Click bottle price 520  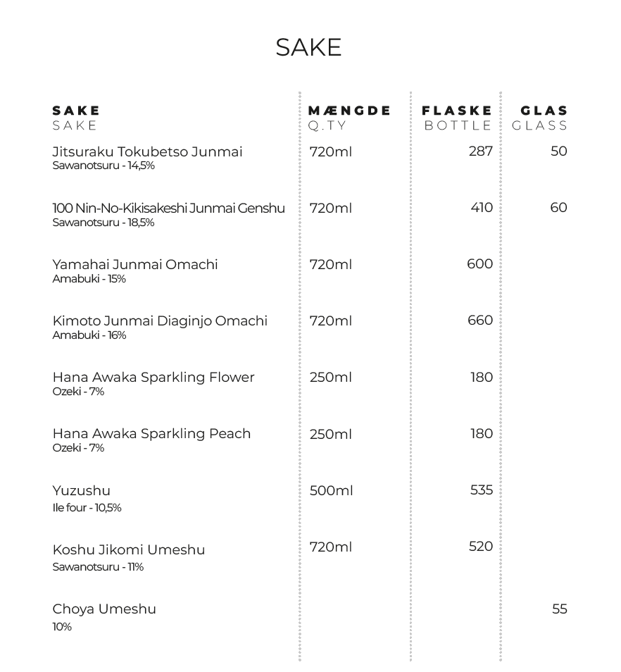(x=480, y=547)
